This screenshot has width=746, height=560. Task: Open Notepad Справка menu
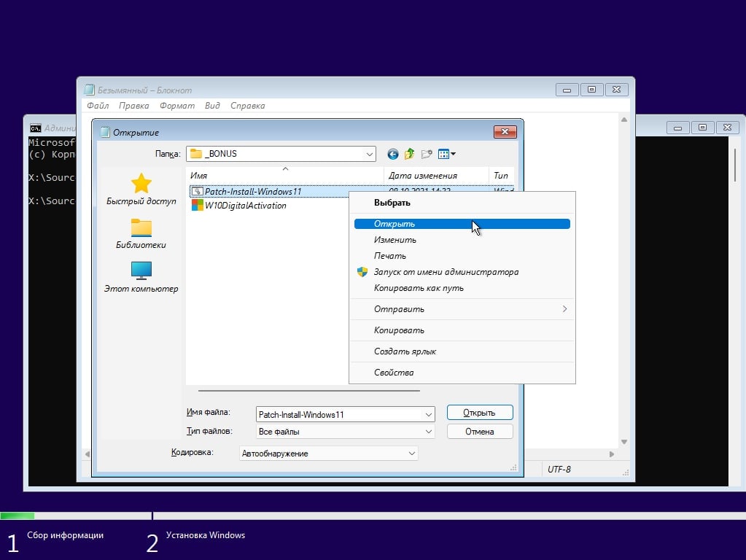[x=247, y=106]
